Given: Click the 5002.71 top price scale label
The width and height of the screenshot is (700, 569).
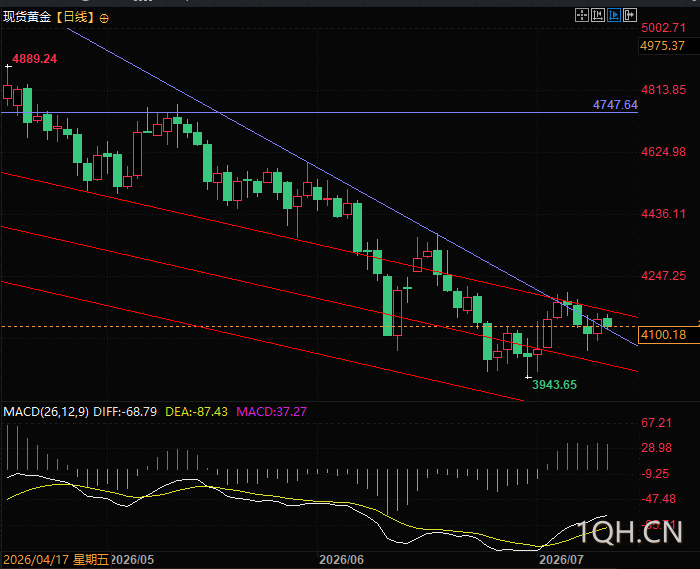Looking at the screenshot, I should [663, 28].
